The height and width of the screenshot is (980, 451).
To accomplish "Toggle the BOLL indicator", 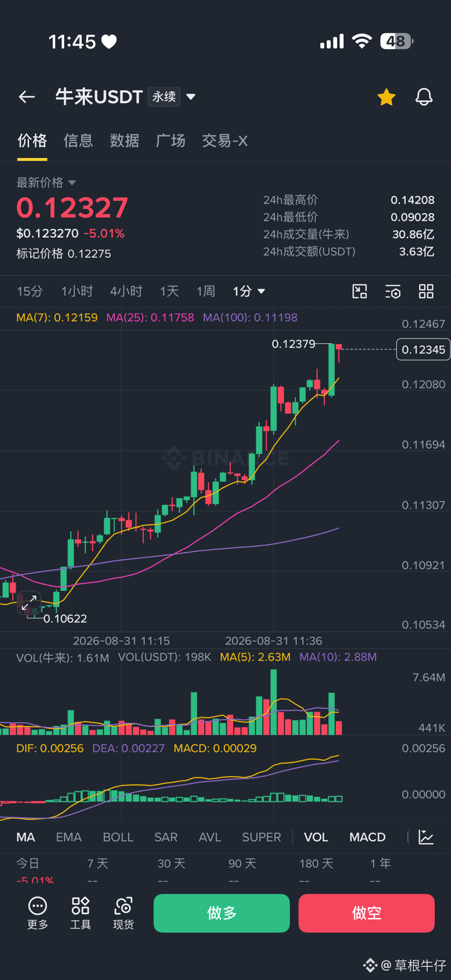I will (118, 837).
